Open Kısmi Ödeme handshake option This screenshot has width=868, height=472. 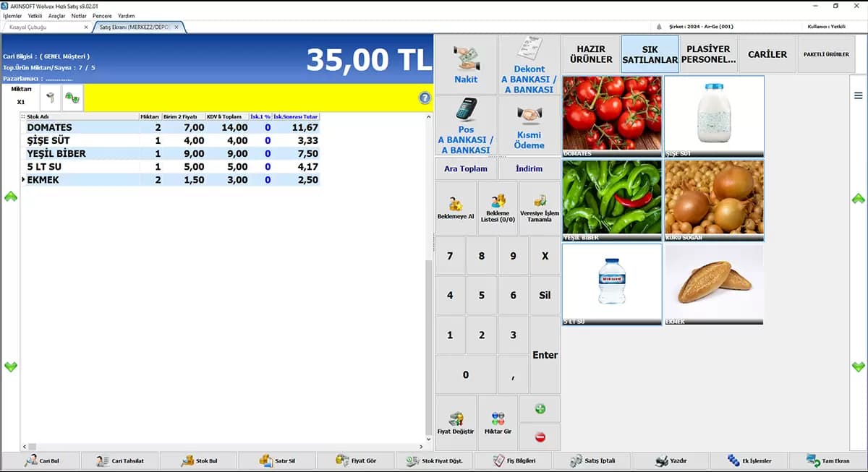coord(528,126)
